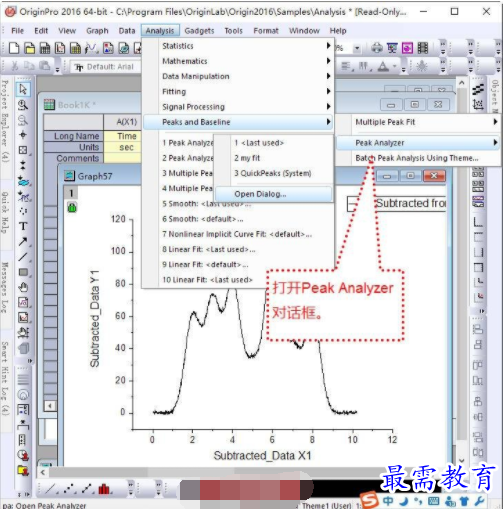Open the Analysis menu
Screen dimensions: 504x509
[160, 31]
